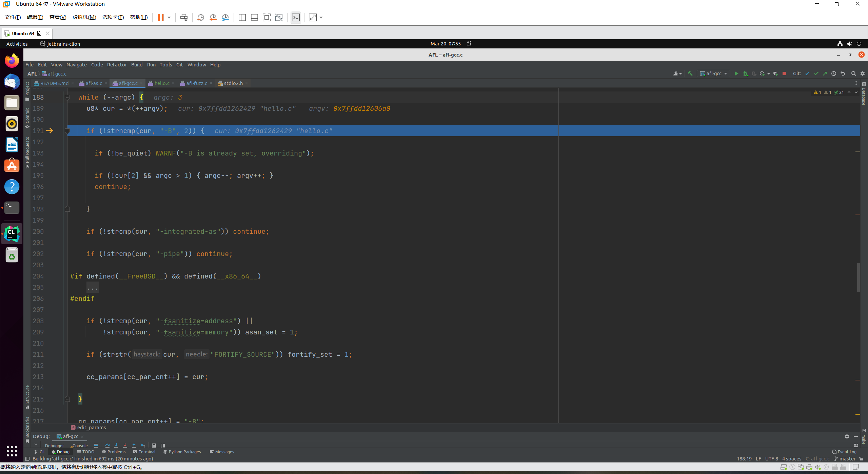868x474 pixels.
Task: Open Event Log in the status bar
Action: [x=844, y=452]
